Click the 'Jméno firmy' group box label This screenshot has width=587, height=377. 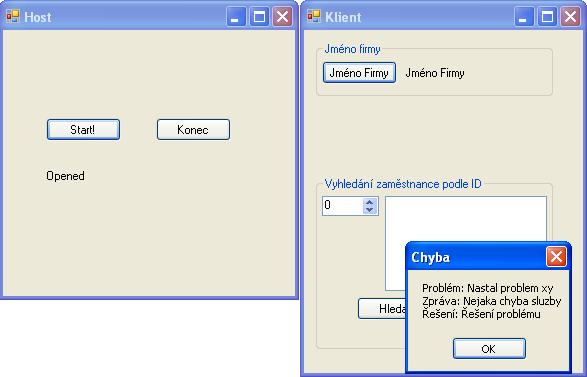[352, 49]
